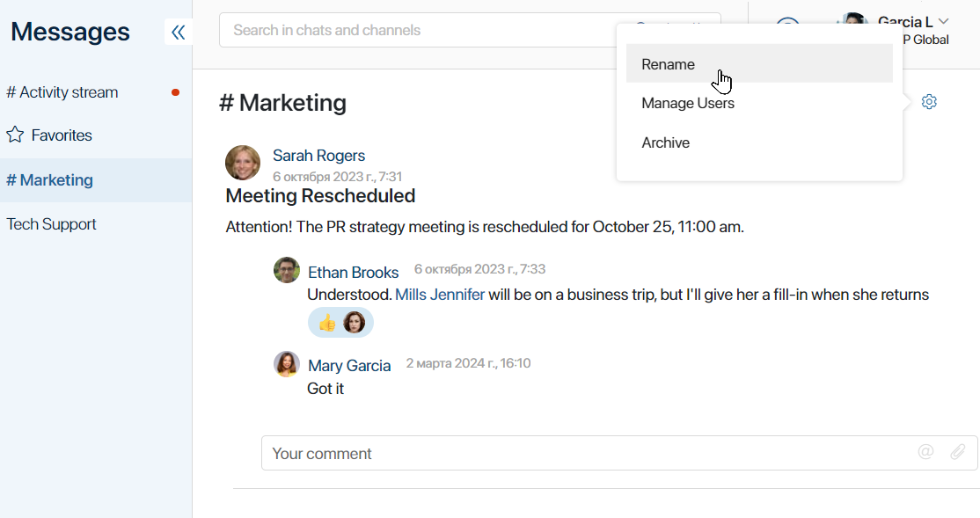Image resolution: width=980 pixels, height=518 pixels.
Task: Click the Favorites star icon
Action: point(15,135)
